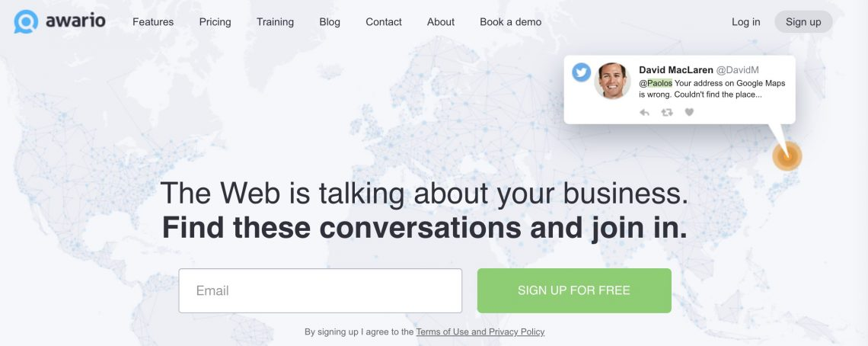
Task: Select Book a demo in navigation
Action: coord(510,22)
